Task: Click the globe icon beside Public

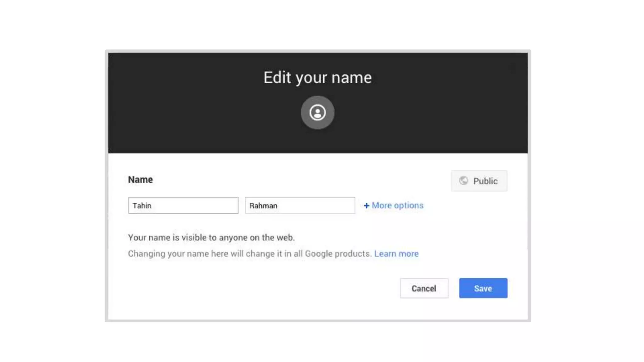Action: coord(464,181)
